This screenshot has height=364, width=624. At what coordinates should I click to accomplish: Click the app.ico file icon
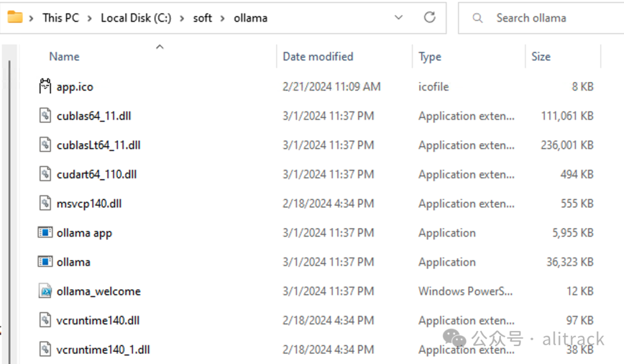pos(45,87)
